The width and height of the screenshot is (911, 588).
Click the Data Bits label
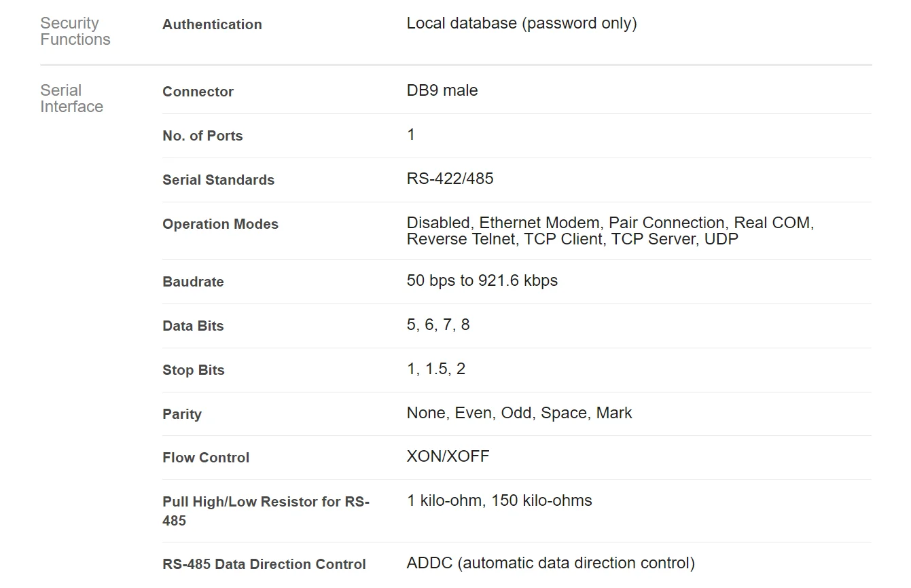pyautogui.click(x=193, y=326)
